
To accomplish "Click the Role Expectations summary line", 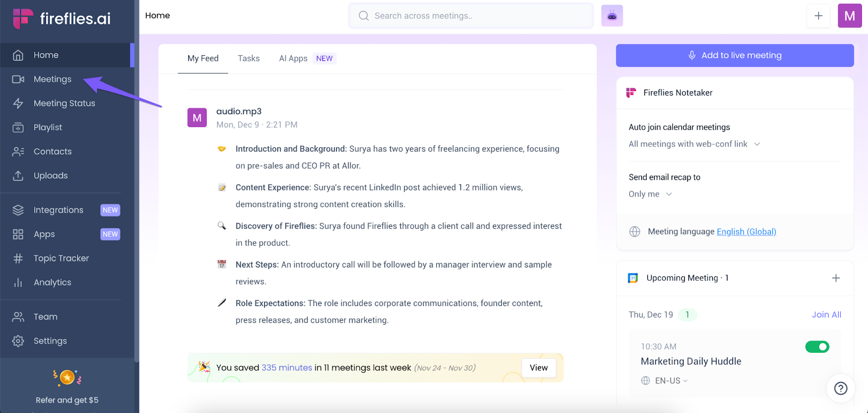I will point(390,312).
